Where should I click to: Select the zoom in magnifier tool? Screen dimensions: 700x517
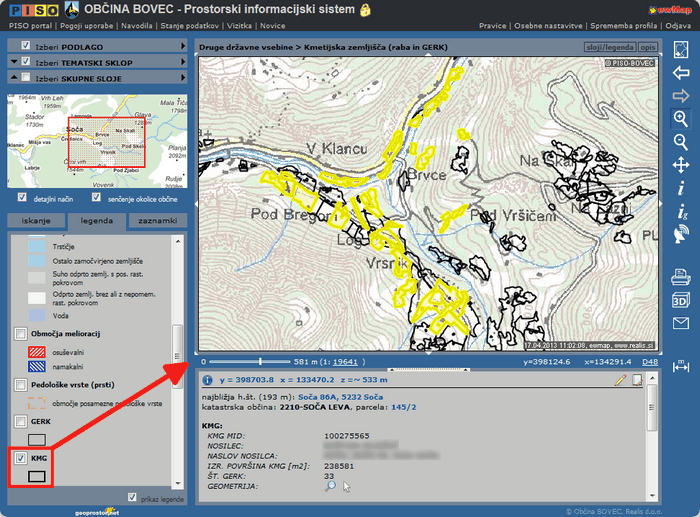click(681, 118)
